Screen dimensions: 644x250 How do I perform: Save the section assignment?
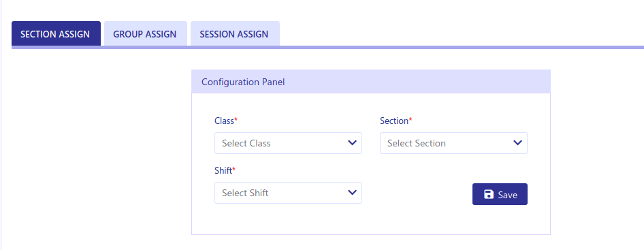tap(500, 194)
